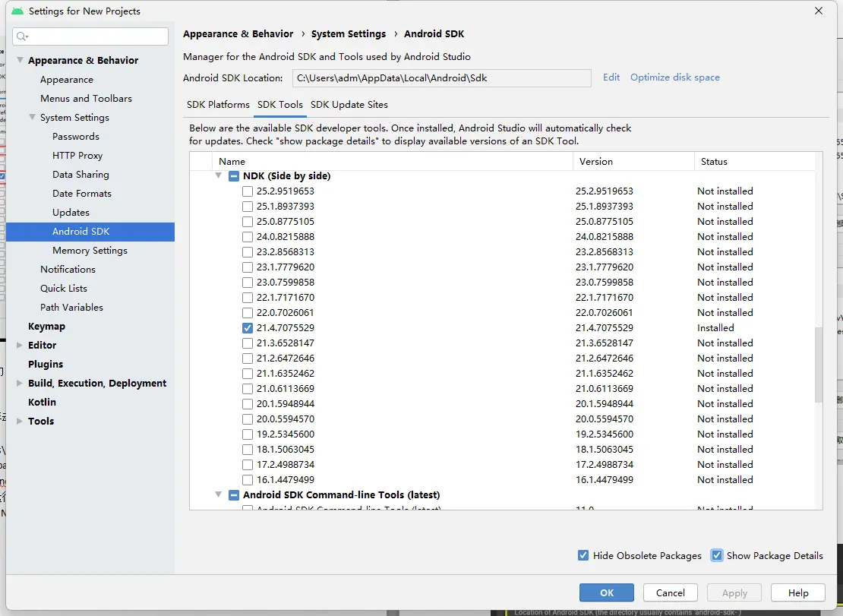Click the settings search field
The image size is (843, 616).
pyautogui.click(x=90, y=36)
